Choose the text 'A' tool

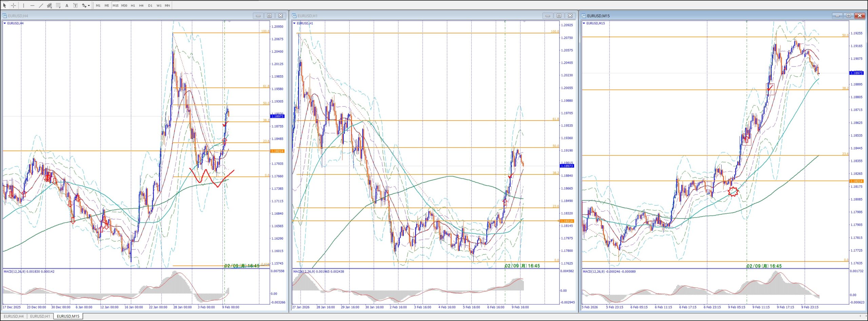67,5
